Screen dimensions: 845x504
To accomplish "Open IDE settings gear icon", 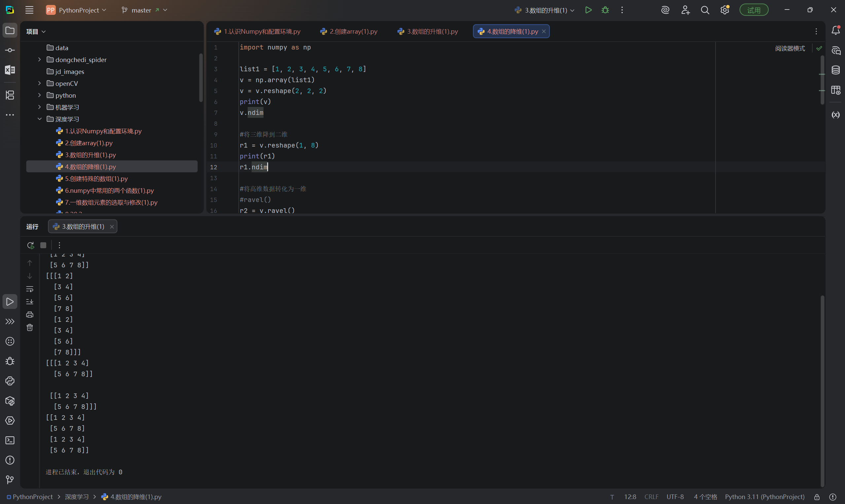I will pyautogui.click(x=725, y=10).
